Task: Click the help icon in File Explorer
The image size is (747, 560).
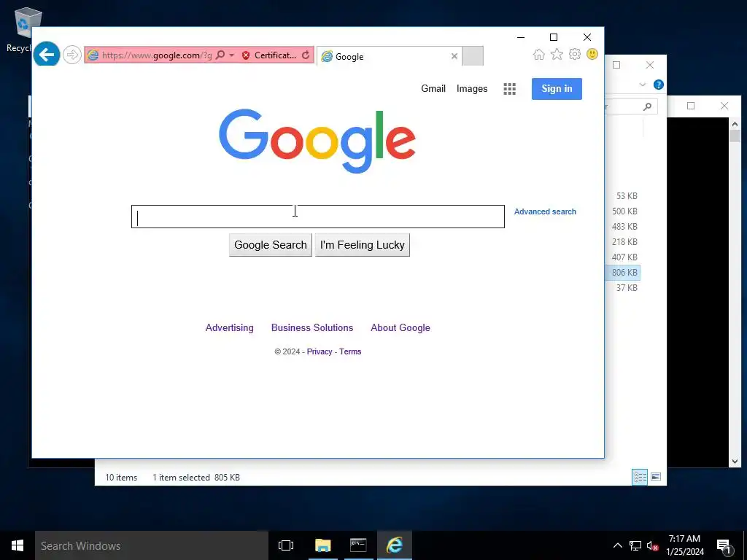Action: coord(659,85)
